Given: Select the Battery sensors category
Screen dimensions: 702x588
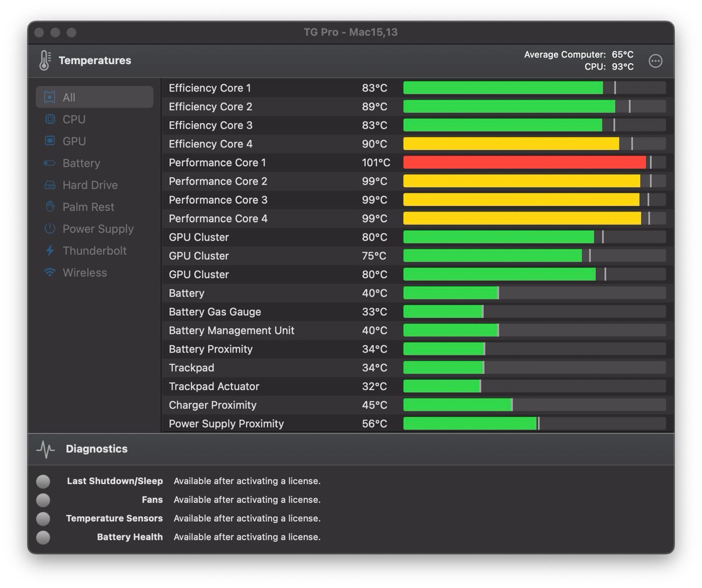Looking at the screenshot, I should point(81,163).
